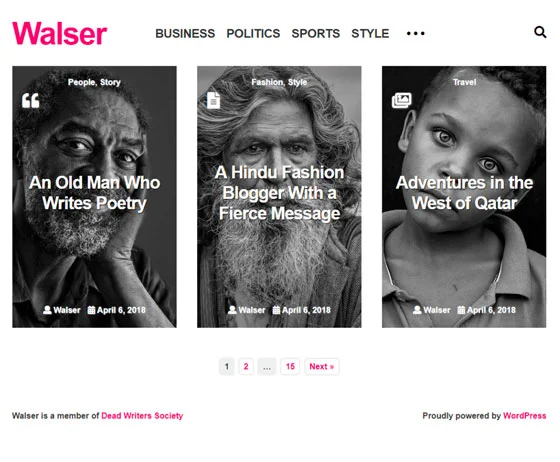
Task: Expand the three-dots more menu
Action: (416, 34)
